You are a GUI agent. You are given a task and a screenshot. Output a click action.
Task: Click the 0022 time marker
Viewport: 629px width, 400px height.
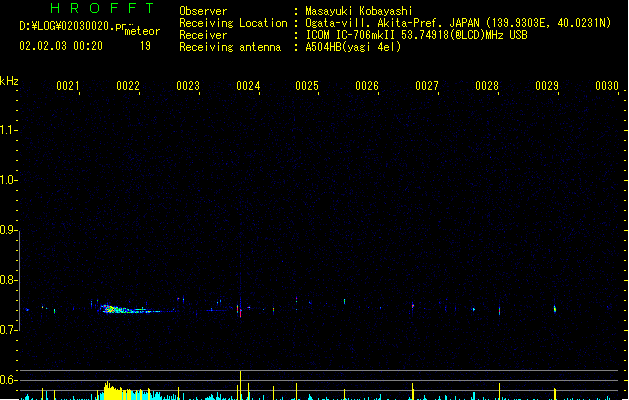[128, 86]
